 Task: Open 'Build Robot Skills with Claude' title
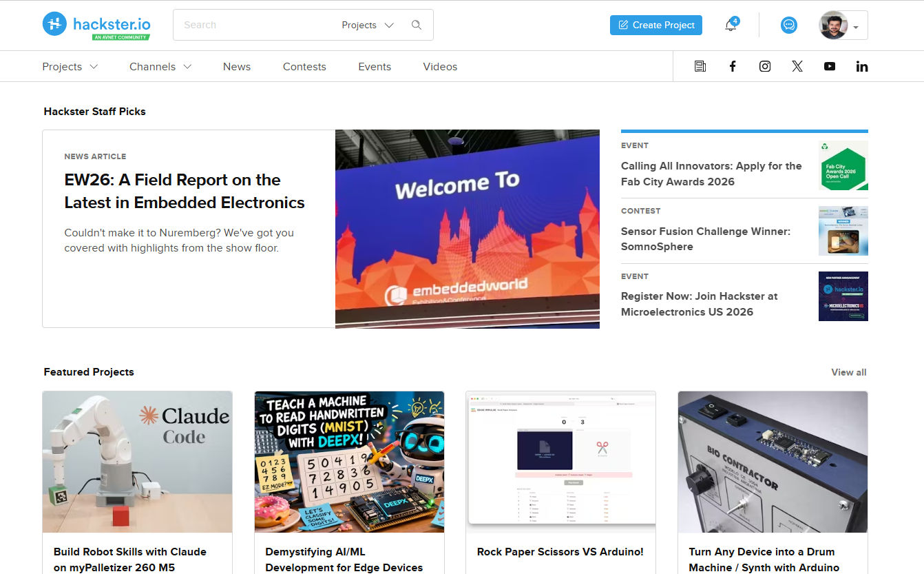tap(130, 560)
